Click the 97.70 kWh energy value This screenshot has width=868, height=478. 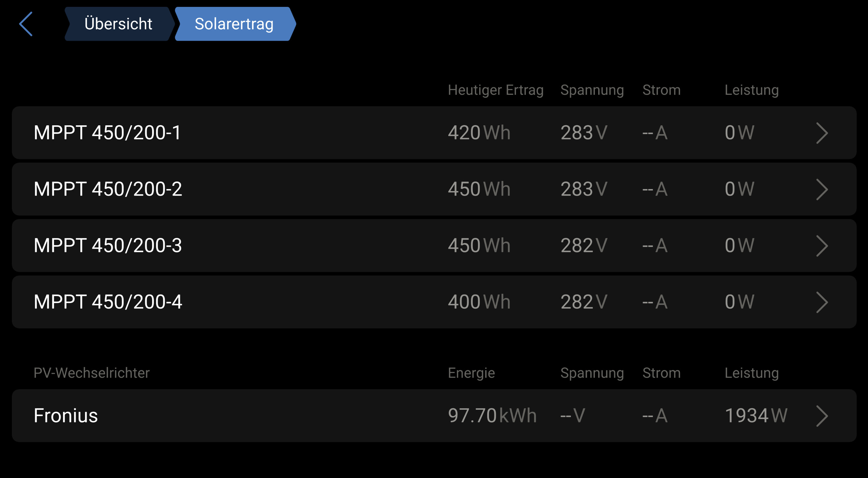click(x=492, y=415)
